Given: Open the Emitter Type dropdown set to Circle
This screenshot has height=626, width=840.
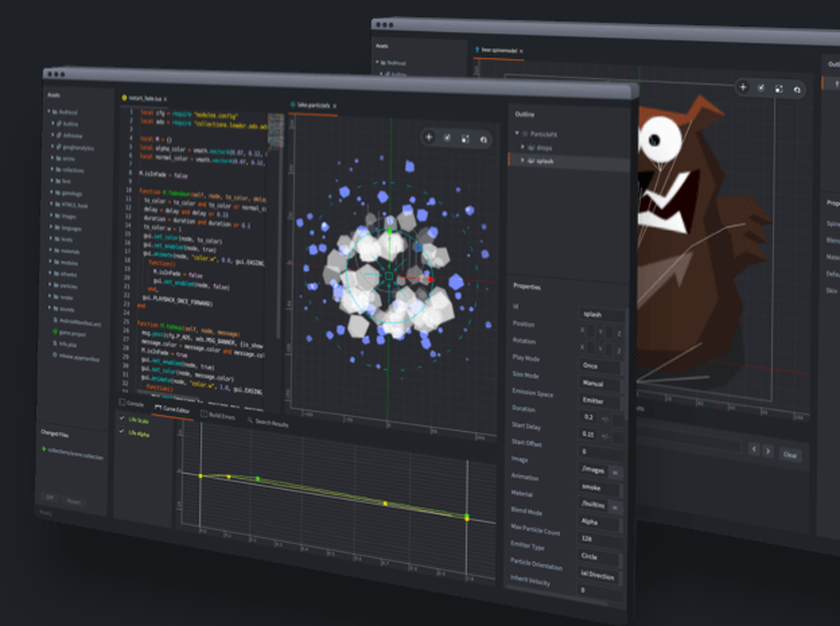Looking at the screenshot, I should (x=600, y=557).
